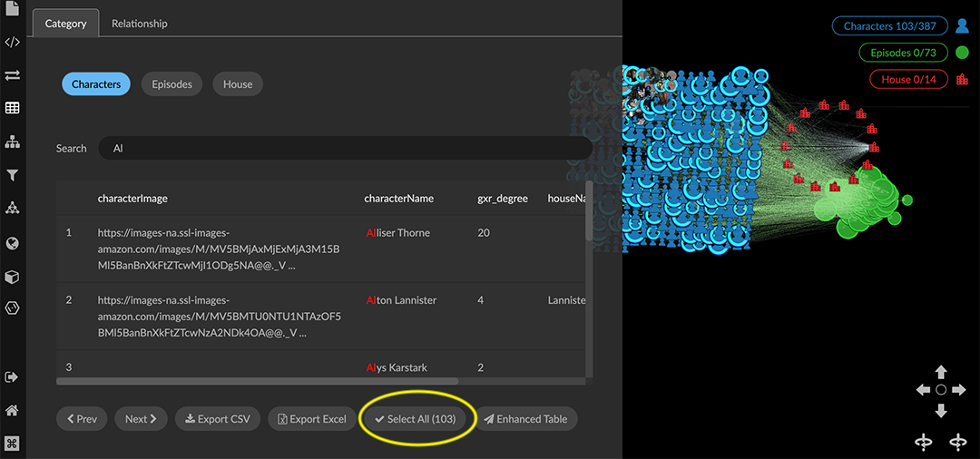Click the green circle Episodes legend icon
Screen dimensions: 980x459
tap(961, 53)
